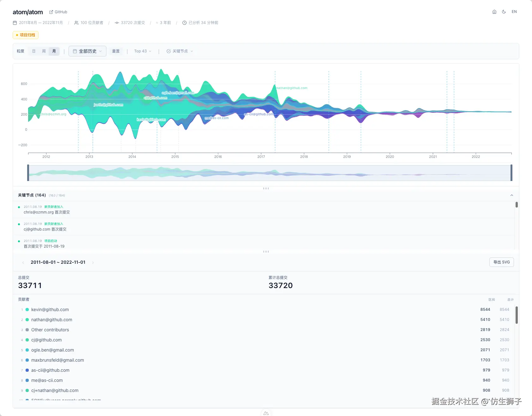Image resolution: width=532 pixels, height=416 pixels.
Task: Click the atom/atom repository title
Action: [28, 12]
